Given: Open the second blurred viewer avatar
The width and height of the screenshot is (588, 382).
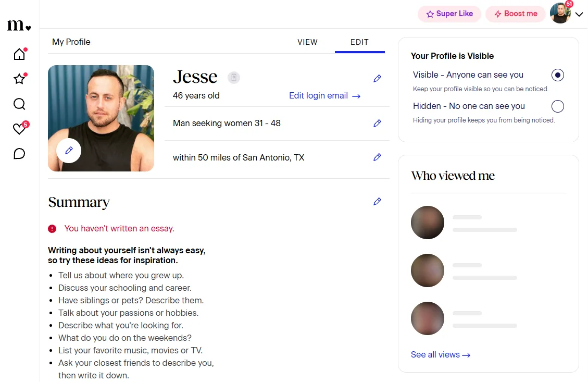Looking at the screenshot, I should 428,270.
